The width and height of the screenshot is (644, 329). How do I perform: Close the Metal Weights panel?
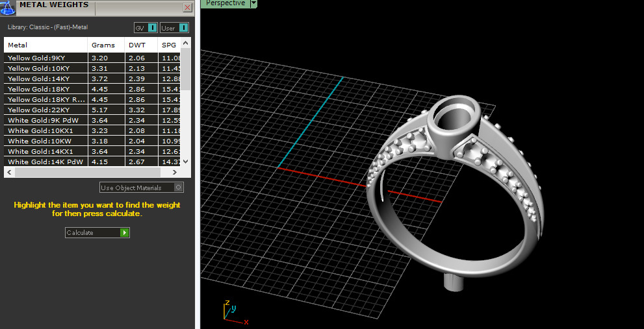(x=187, y=7)
